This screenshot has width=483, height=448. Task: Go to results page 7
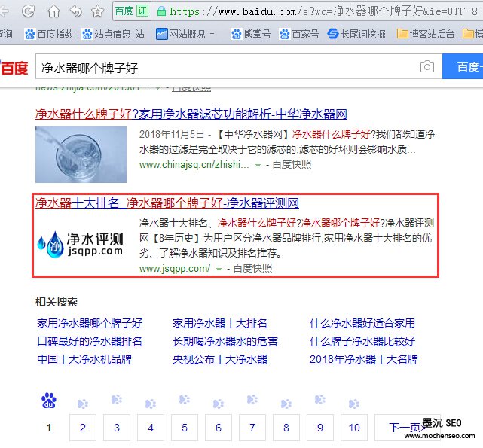click(x=252, y=428)
